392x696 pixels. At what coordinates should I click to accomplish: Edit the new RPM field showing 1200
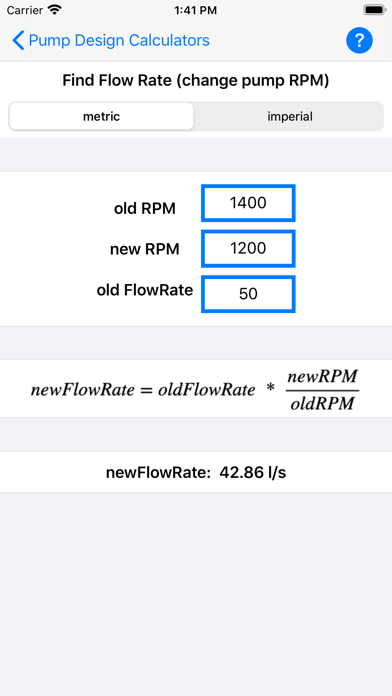pyautogui.click(x=248, y=249)
